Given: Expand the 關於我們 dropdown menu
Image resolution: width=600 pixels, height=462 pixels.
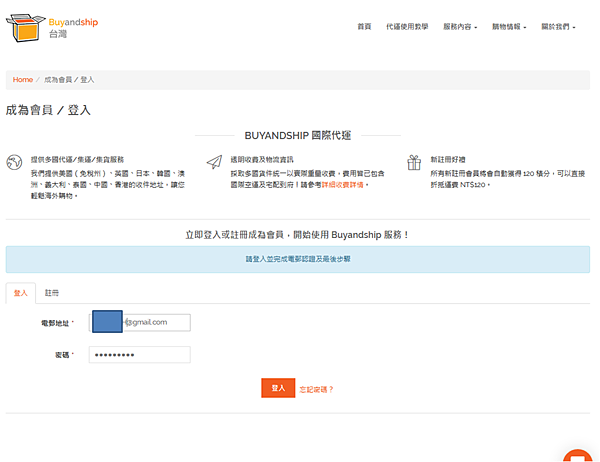Looking at the screenshot, I should (x=558, y=27).
